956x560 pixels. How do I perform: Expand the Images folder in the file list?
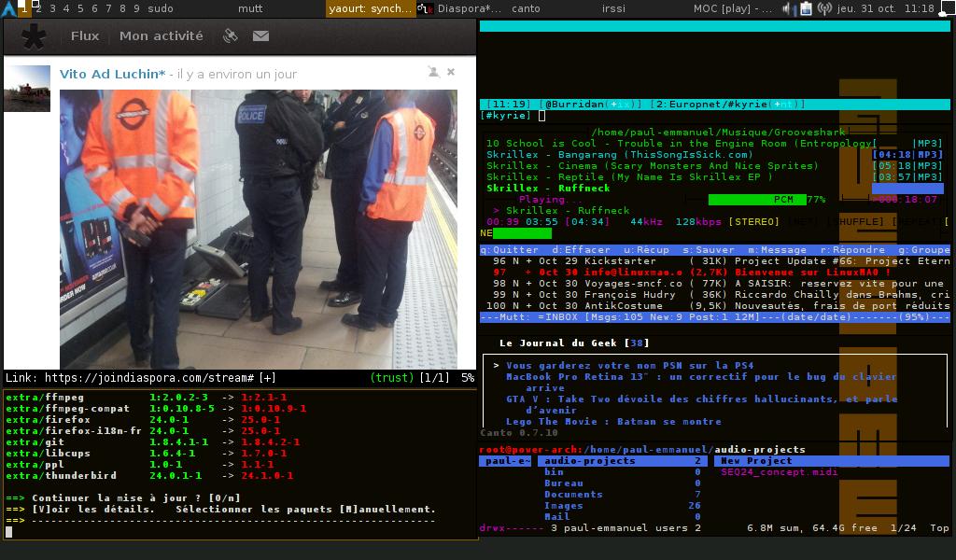coord(564,506)
